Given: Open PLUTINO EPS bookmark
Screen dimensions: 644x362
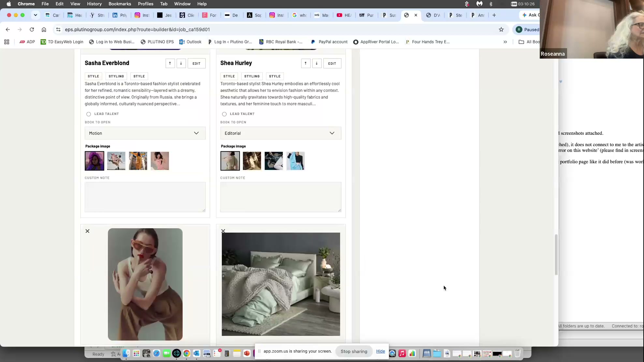Looking at the screenshot, I should coord(157,42).
